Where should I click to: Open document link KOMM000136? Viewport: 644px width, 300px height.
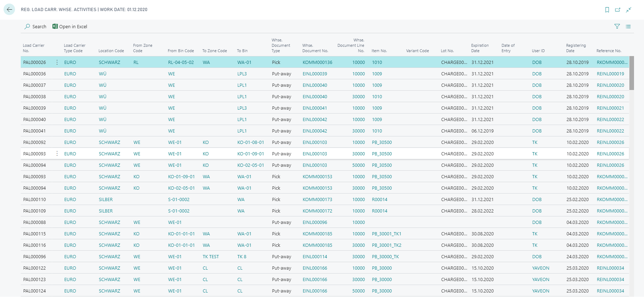(x=317, y=62)
